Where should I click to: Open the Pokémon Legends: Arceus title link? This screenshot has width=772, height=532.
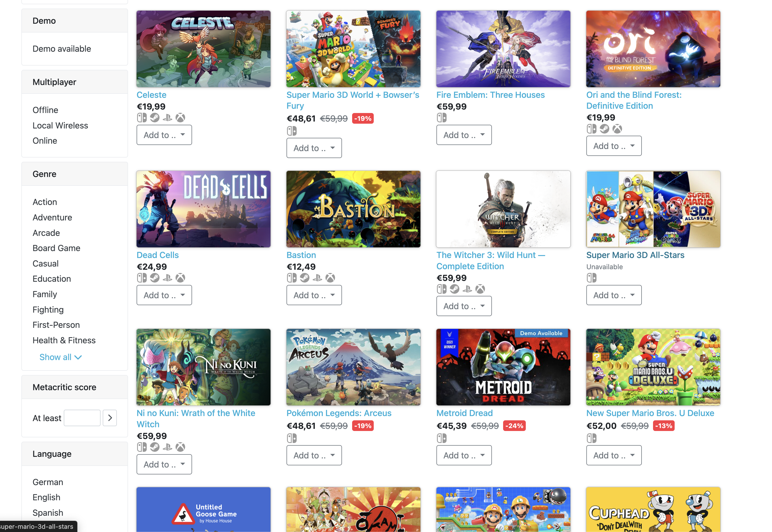tap(339, 413)
